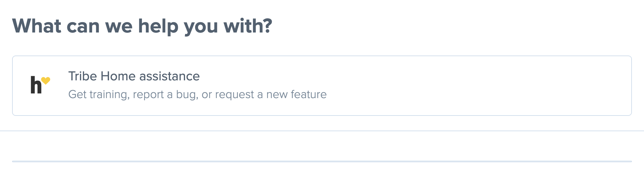
Task: Click the "Tribe Home assistance" title text
Action: coord(134,76)
